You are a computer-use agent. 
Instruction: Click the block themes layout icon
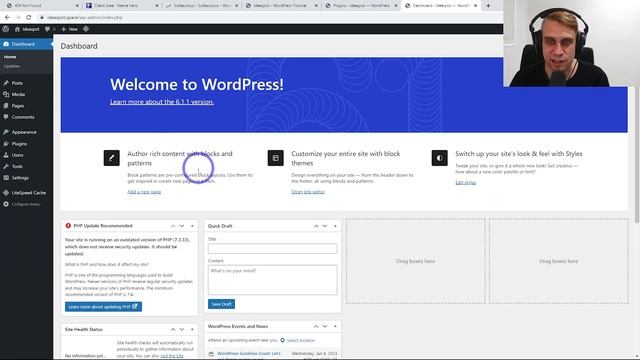click(x=276, y=158)
